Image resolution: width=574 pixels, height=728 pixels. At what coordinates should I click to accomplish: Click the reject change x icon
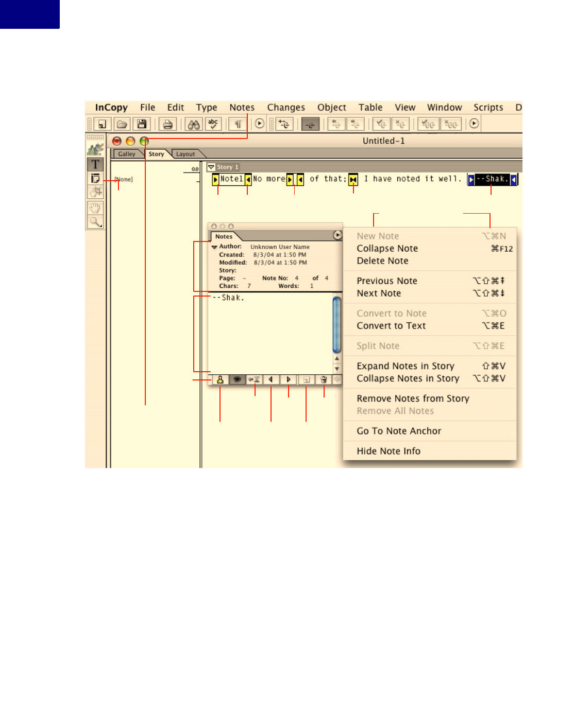400,124
